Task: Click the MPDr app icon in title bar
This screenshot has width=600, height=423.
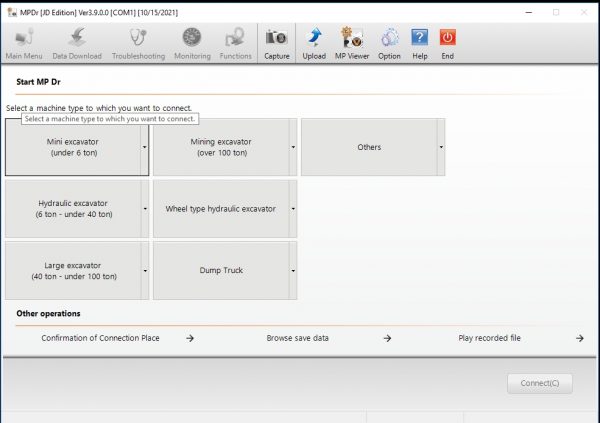Action: [12, 12]
